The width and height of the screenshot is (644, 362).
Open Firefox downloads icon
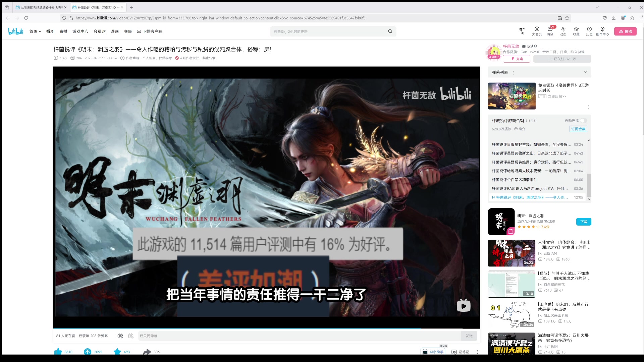click(614, 18)
